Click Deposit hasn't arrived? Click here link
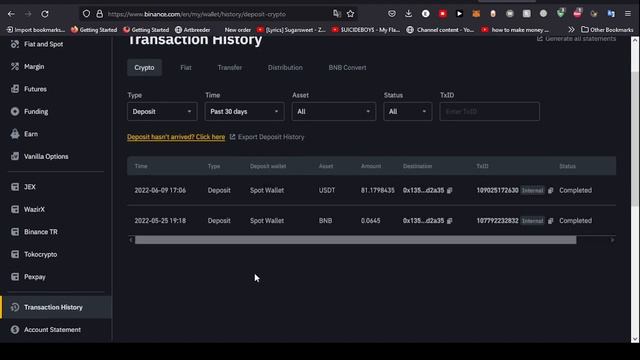Screen dimensions: 640x360 pos(176,137)
